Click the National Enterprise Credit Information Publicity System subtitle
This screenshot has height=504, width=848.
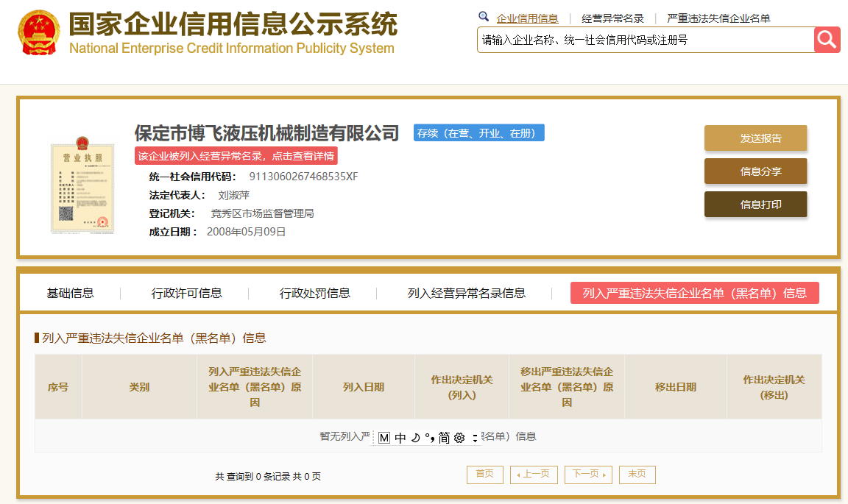tap(231, 48)
